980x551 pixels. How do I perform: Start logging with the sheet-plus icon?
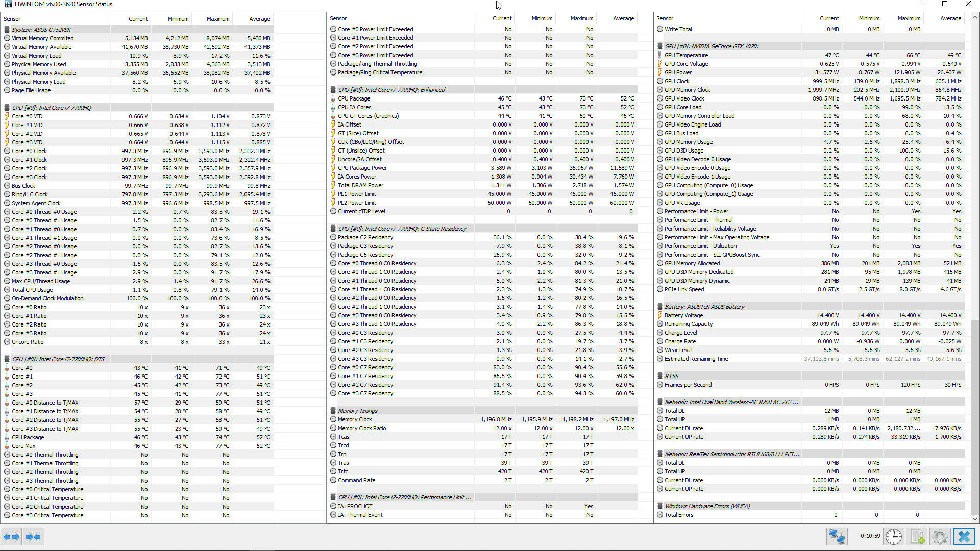917,537
